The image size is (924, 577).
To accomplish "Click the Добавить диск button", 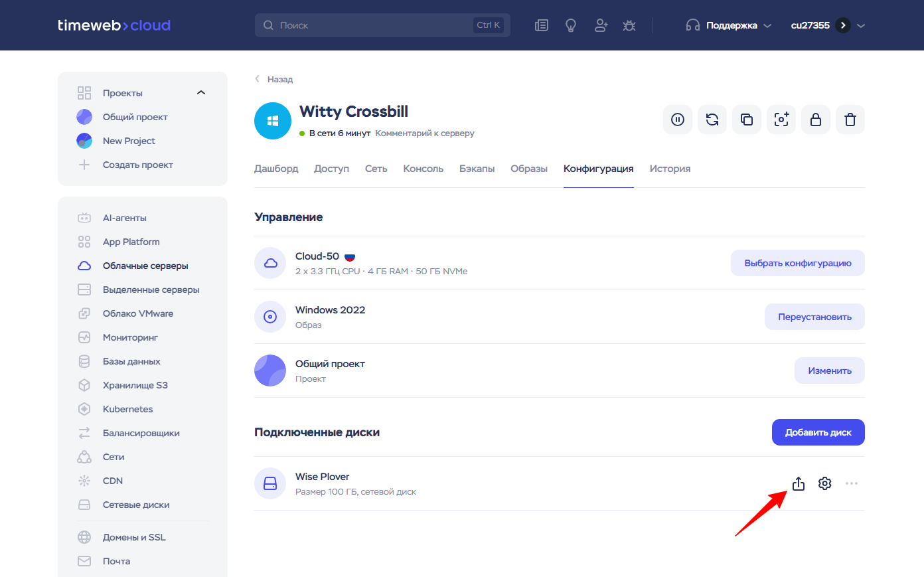I will pos(818,432).
